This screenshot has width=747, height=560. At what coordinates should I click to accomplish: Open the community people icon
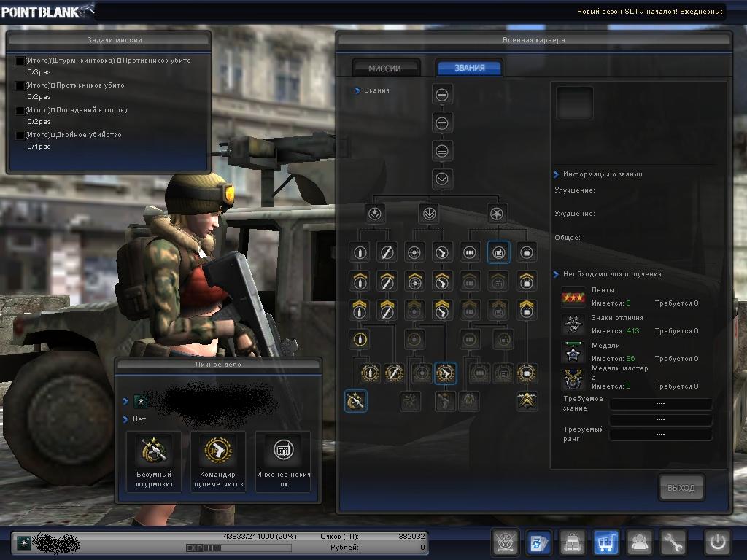(639, 542)
